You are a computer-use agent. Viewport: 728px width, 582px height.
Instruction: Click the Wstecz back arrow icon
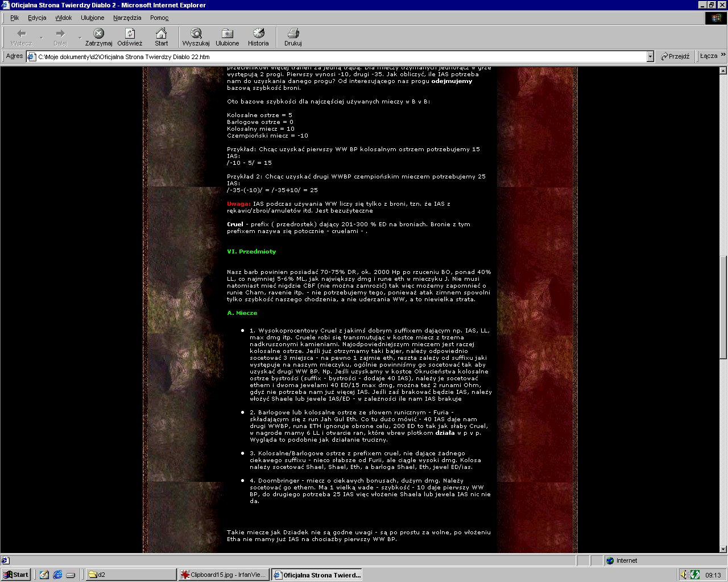click(x=21, y=34)
